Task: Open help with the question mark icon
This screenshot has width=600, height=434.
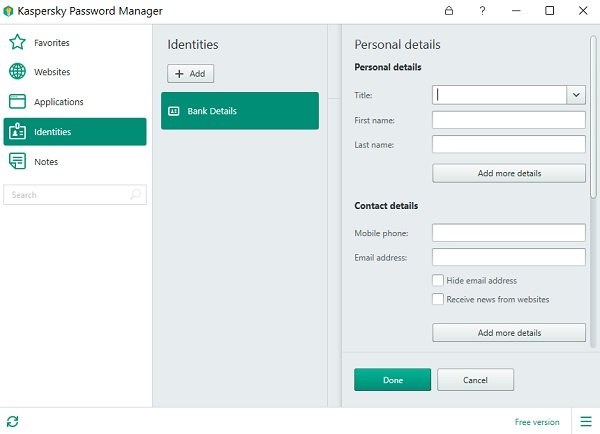Action: tap(482, 11)
